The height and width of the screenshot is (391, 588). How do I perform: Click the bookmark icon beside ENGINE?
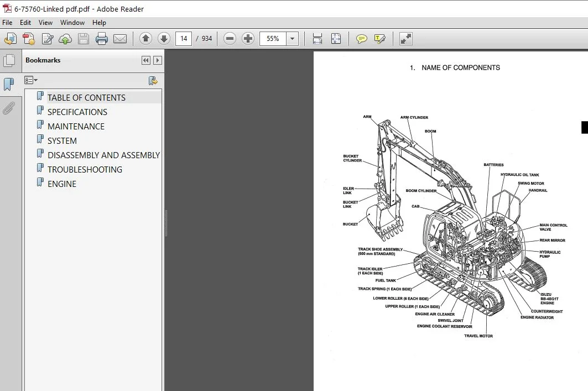(x=40, y=183)
